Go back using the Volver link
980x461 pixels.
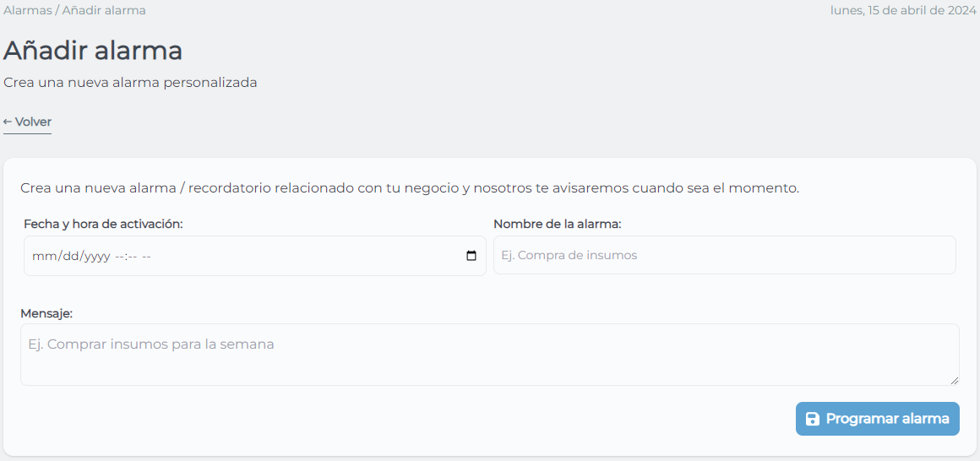coord(27,122)
